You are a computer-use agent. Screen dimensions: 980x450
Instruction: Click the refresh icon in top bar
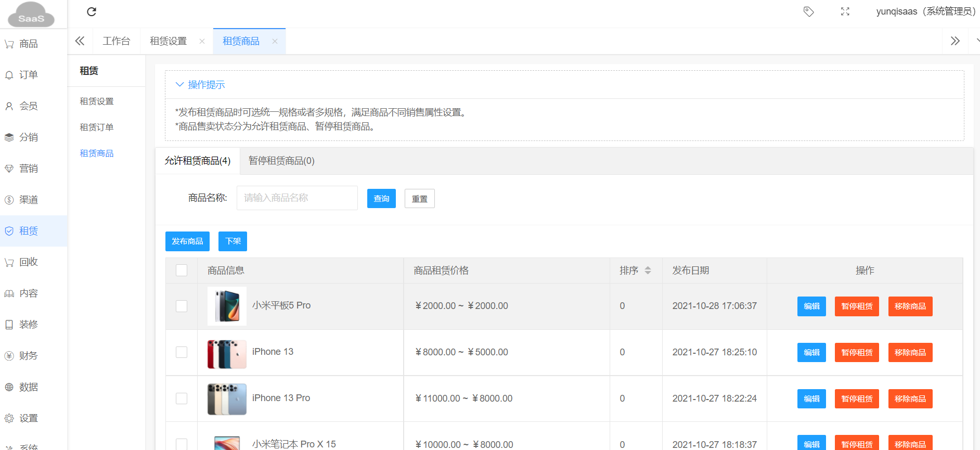tap(92, 11)
